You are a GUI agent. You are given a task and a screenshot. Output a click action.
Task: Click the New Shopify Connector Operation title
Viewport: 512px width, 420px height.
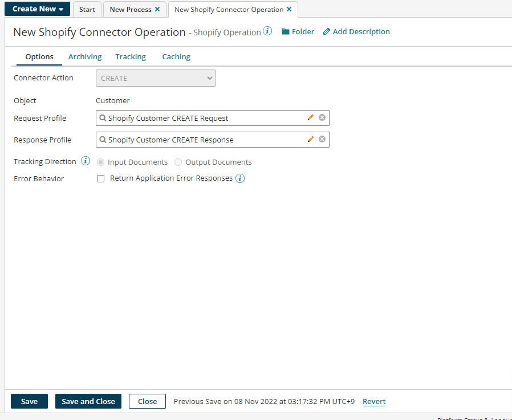99,32
